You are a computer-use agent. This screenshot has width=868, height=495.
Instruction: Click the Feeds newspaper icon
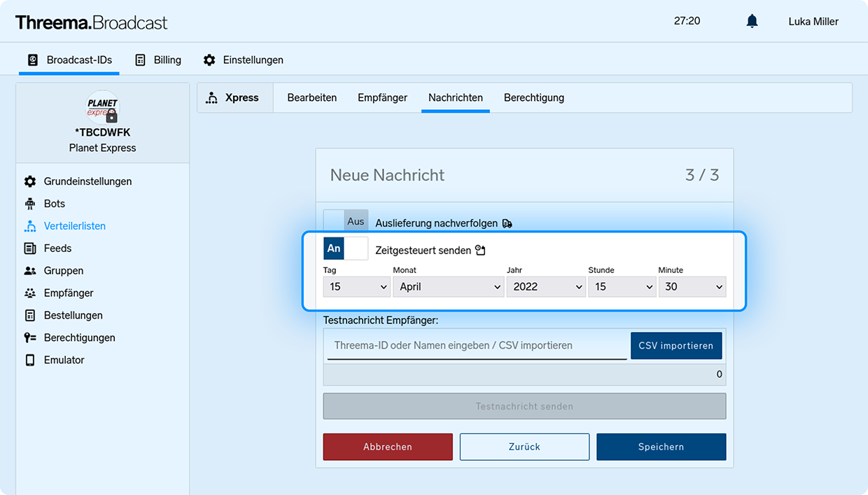coord(30,249)
